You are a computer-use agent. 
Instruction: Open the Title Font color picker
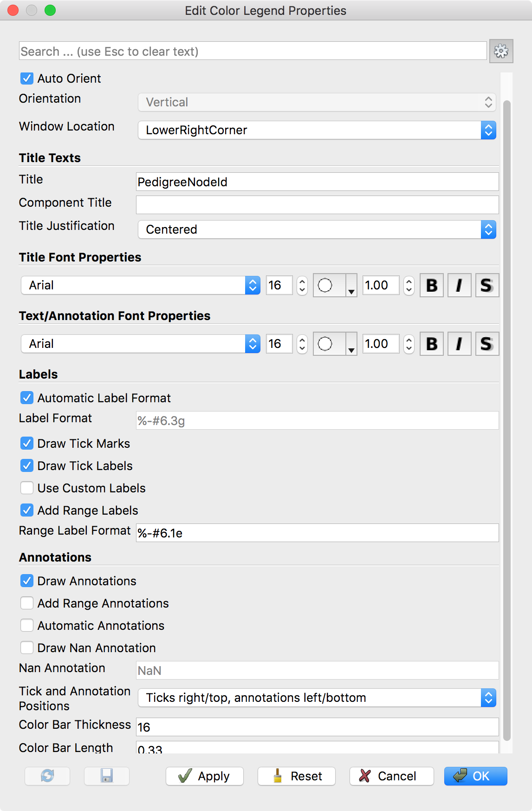[334, 285]
